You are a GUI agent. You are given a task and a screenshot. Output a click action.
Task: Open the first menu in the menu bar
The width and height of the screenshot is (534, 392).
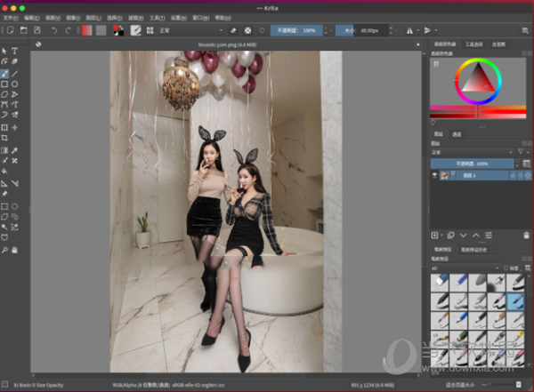[x=11, y=18]
